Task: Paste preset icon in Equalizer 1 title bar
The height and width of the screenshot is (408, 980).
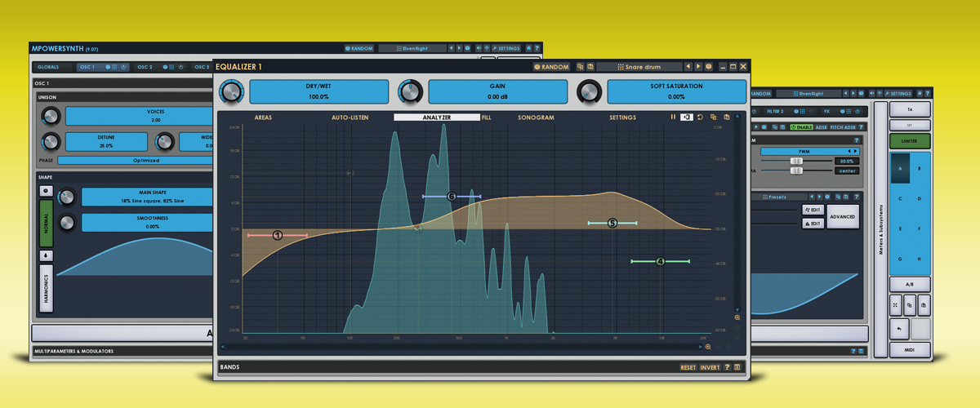Action: [589, 66]
